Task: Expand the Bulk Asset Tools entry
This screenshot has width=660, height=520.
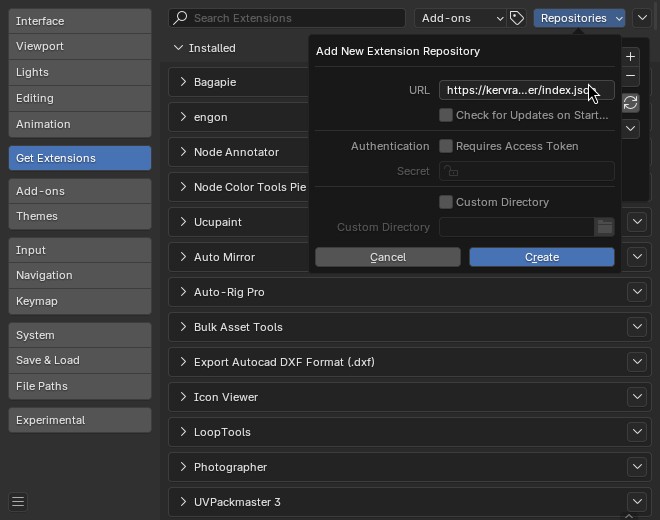Action: click(x=183, y=326)
